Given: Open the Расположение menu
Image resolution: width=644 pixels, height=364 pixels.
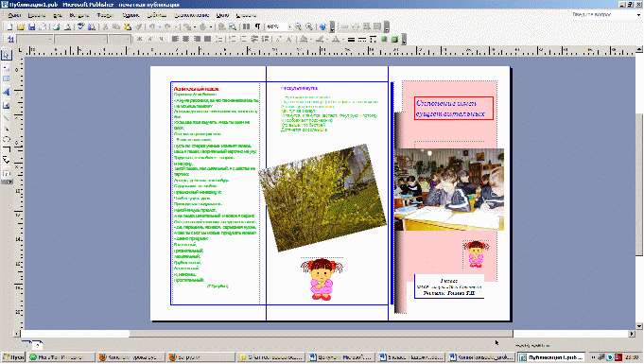Looking at the screenshot, I should 191,15.
